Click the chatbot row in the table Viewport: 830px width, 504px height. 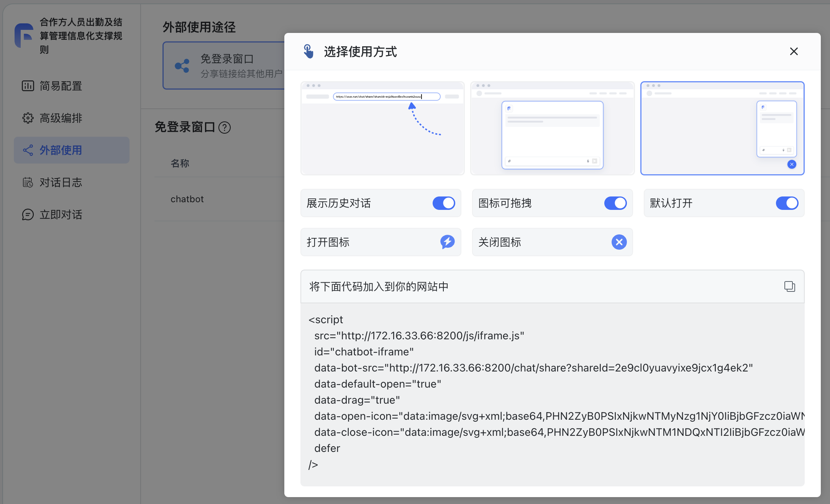[187, 199]
